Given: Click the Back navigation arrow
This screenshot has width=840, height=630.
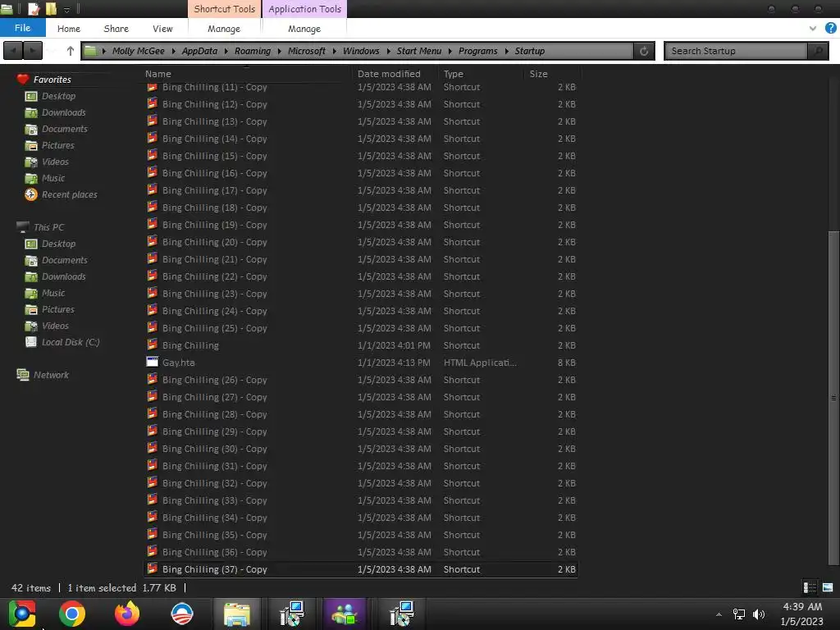Looking at the screenshot, I should pos(13,51).
